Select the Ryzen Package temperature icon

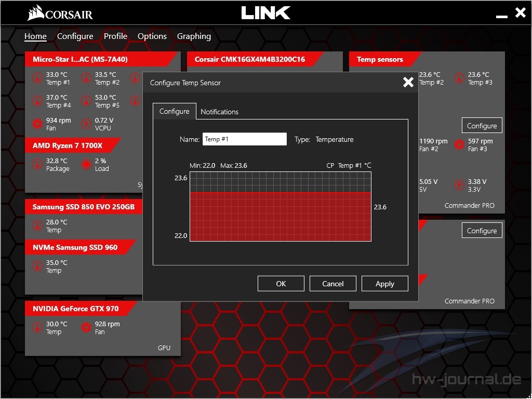click(37, 165)
